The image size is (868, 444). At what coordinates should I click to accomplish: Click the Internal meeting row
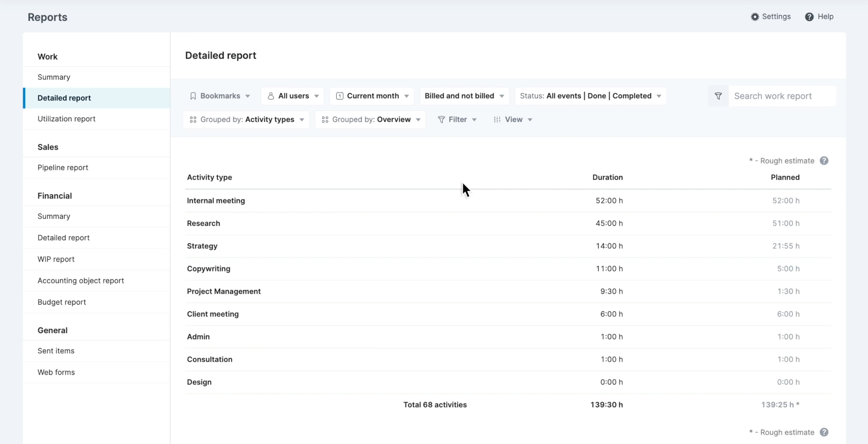(x=508, y=201)
